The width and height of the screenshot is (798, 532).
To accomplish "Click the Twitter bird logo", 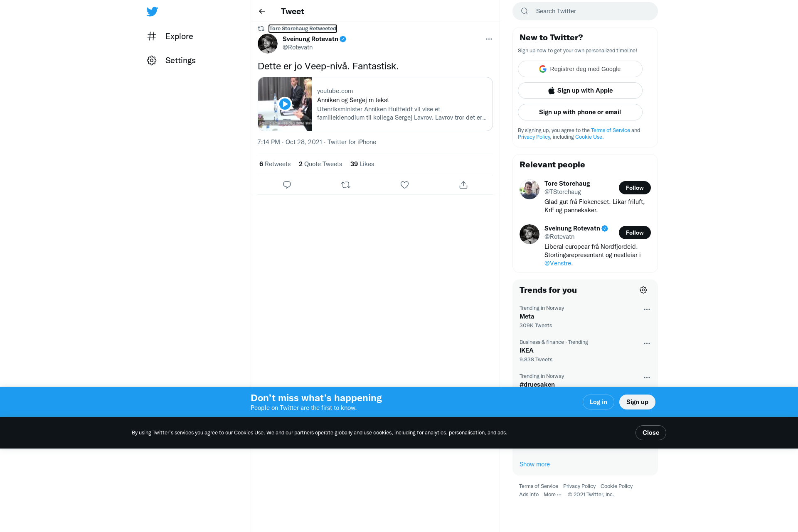I will [152, 12].
